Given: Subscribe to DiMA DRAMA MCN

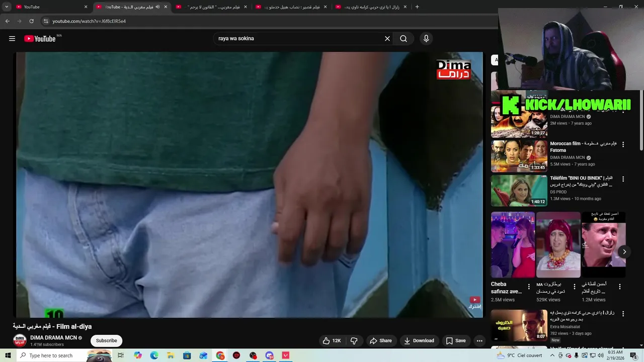Looking at the screenshot, I should (106, 340).
